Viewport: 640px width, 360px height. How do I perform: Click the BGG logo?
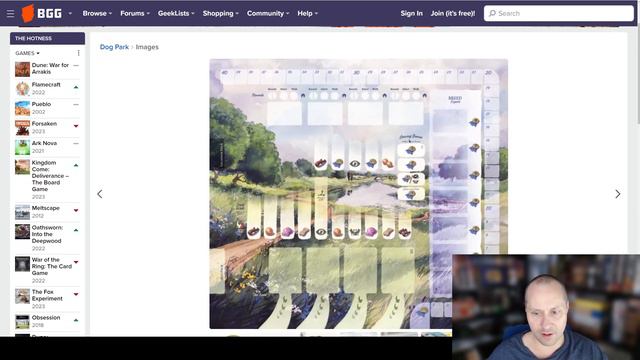[x=42, y=13]
